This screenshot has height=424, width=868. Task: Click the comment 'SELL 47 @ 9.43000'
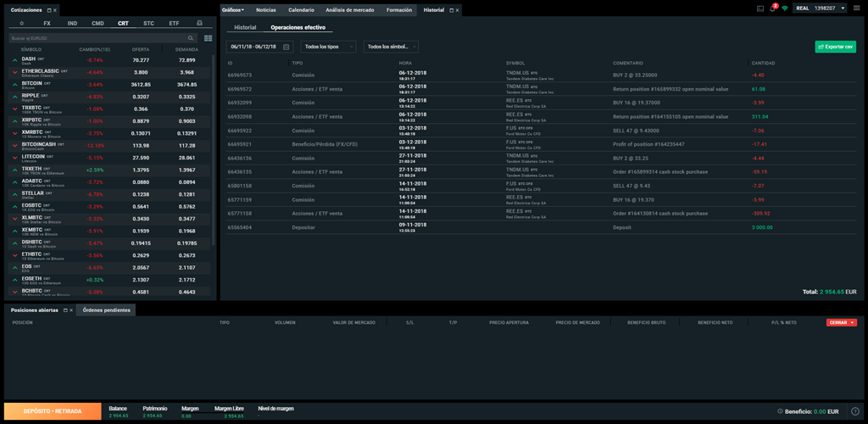pos(634,130)
